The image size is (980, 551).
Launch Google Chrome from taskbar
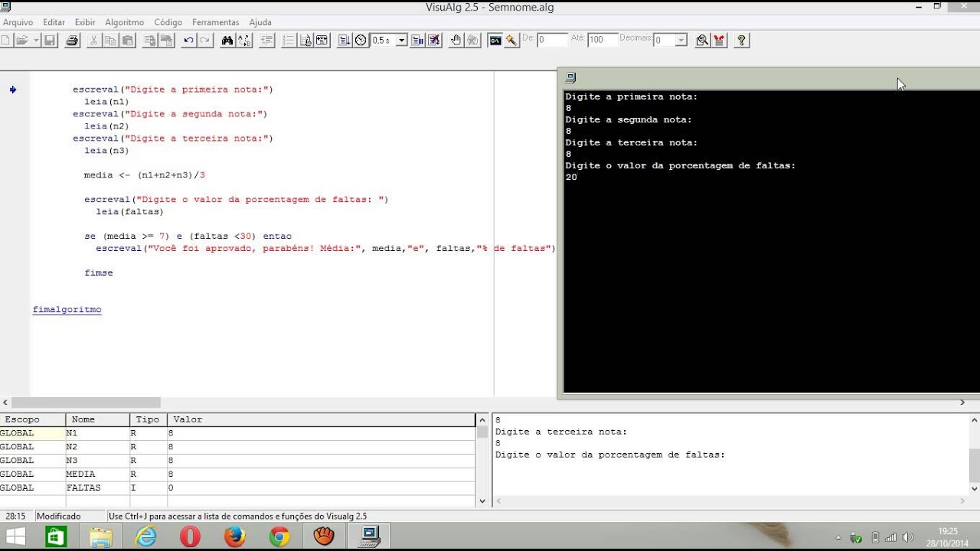click(279, 536)
